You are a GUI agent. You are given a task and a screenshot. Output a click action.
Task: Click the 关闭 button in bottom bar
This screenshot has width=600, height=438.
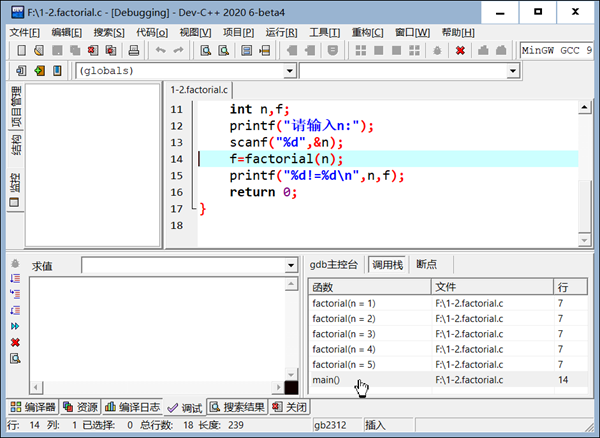(290, 407)
